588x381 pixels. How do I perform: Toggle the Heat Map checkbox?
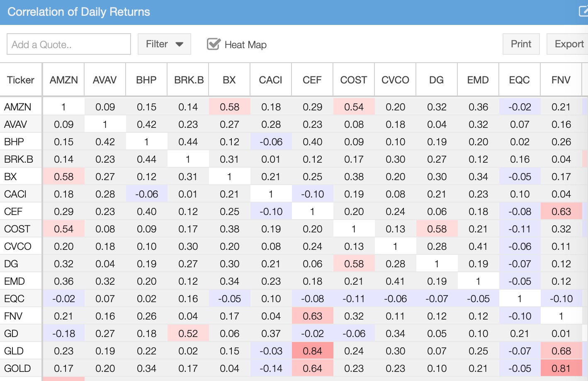coord(214,44)
